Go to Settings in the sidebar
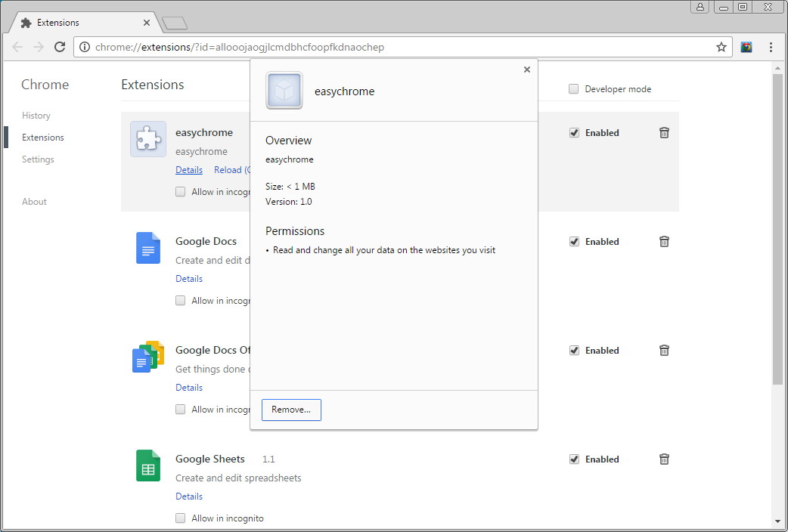 coord(38,159)
